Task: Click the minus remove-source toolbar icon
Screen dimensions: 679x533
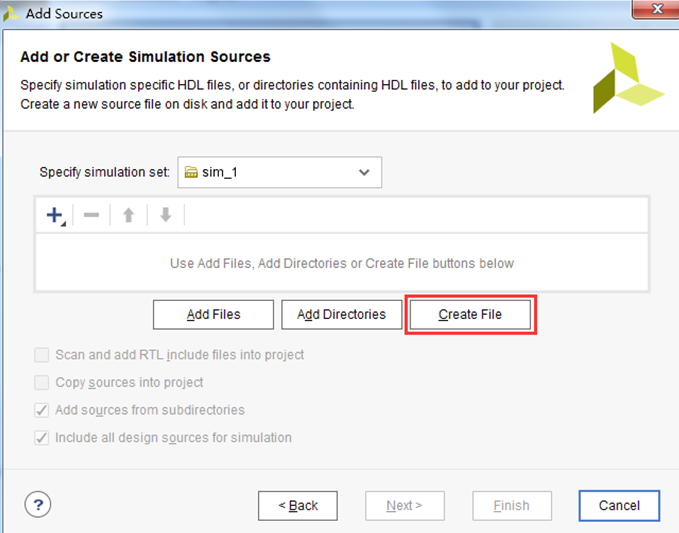Action: 91,215
